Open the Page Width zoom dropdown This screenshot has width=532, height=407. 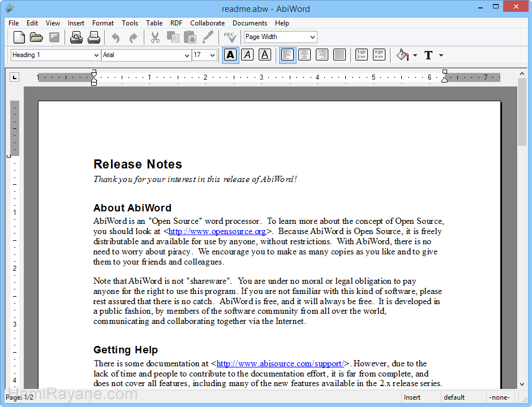281,37
